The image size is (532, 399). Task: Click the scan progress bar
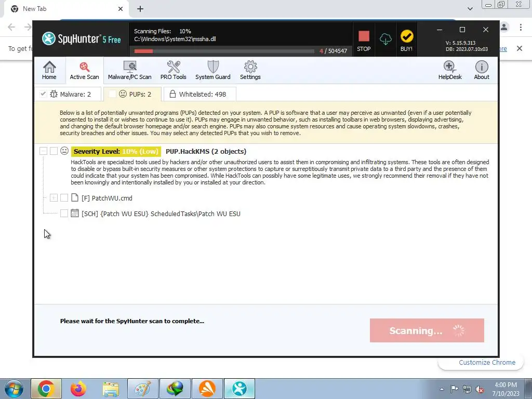pos(224,51)
